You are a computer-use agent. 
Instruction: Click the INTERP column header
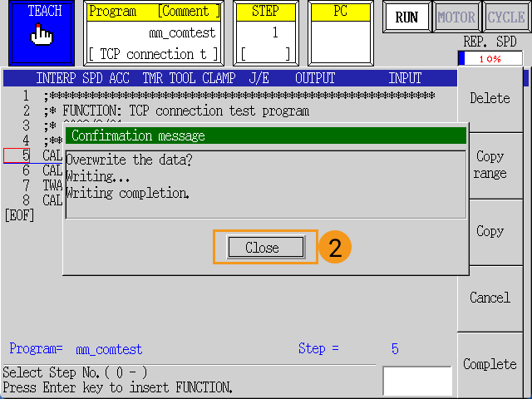click(56, 78)
